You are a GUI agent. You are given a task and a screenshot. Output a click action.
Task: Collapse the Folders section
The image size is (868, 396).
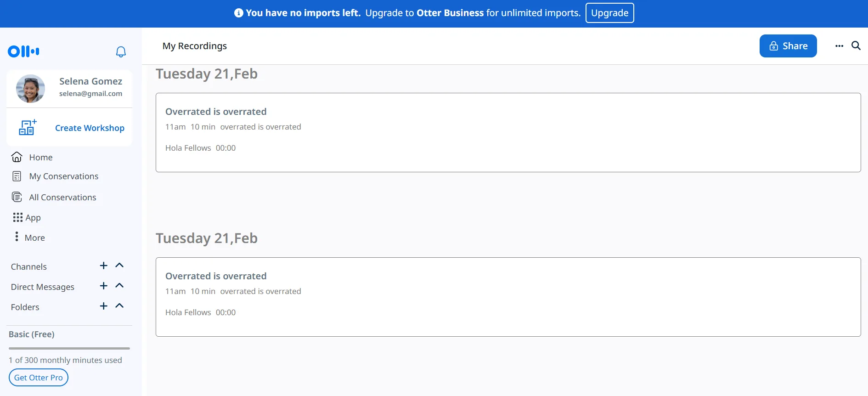click(119, 306)
